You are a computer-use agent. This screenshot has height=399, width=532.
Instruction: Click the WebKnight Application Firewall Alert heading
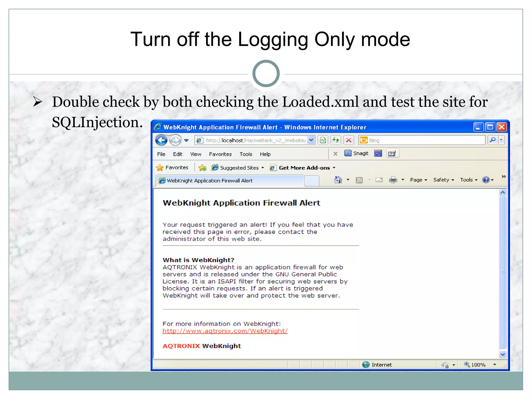tap(241, 203)
